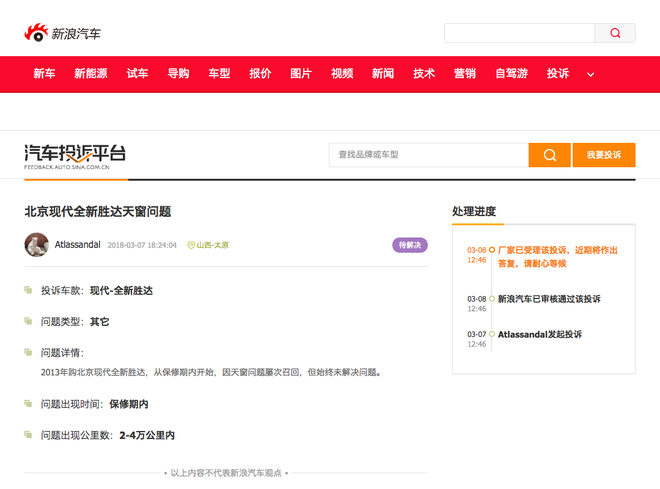Expand the navigation bar chevron dropdown
660x489 pixels.
(x=591, y=74)
